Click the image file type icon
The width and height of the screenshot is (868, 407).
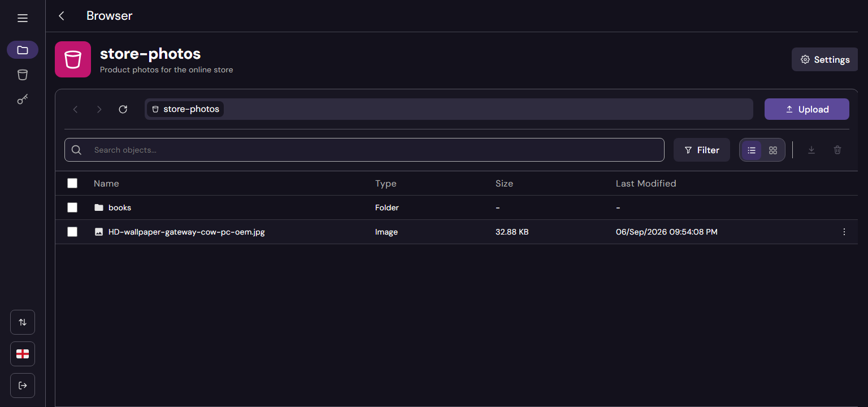(99, 232)
